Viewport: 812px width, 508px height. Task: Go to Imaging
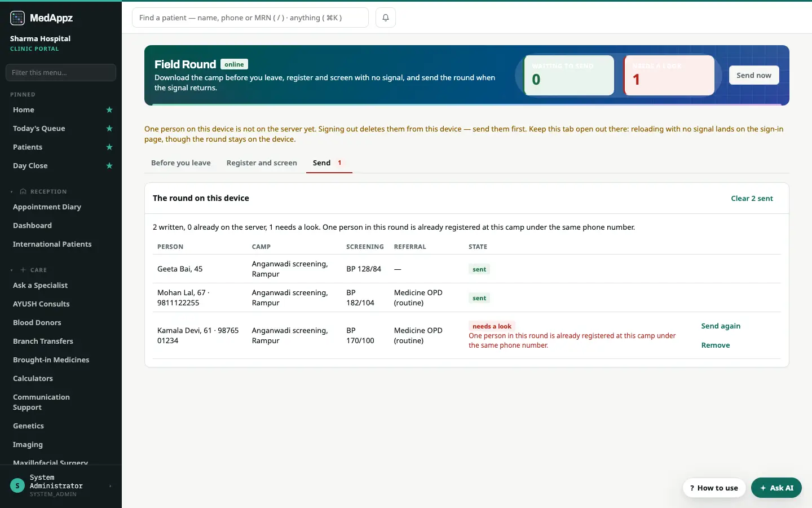(x=28, y=445)
